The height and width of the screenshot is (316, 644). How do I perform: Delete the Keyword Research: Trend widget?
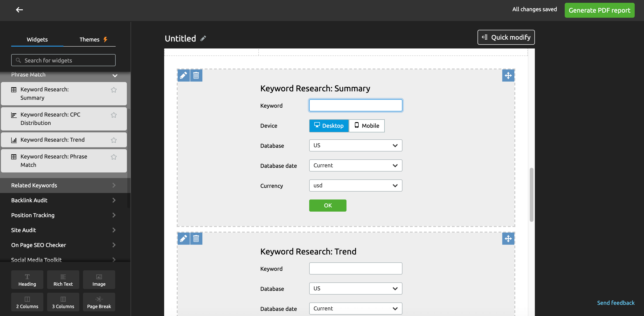pos(196,239)
